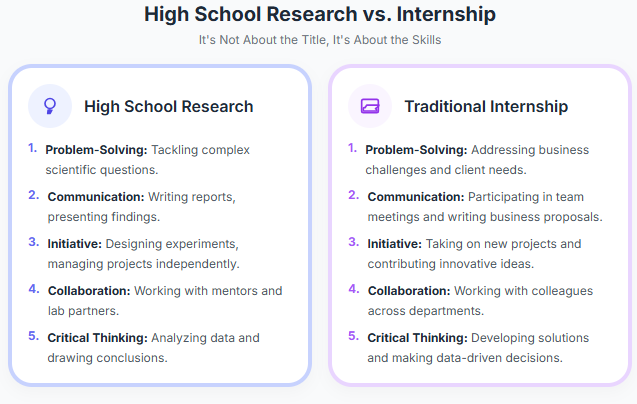
Task: Click 'Problem-Solving' in the Traditional Internship card
Action: (416, 150)
